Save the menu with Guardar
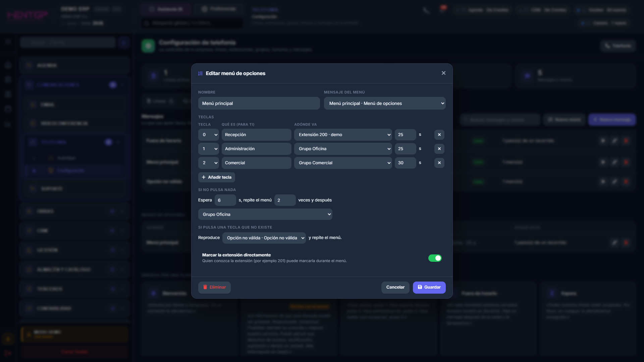644x362 pixels. point(429,287)
